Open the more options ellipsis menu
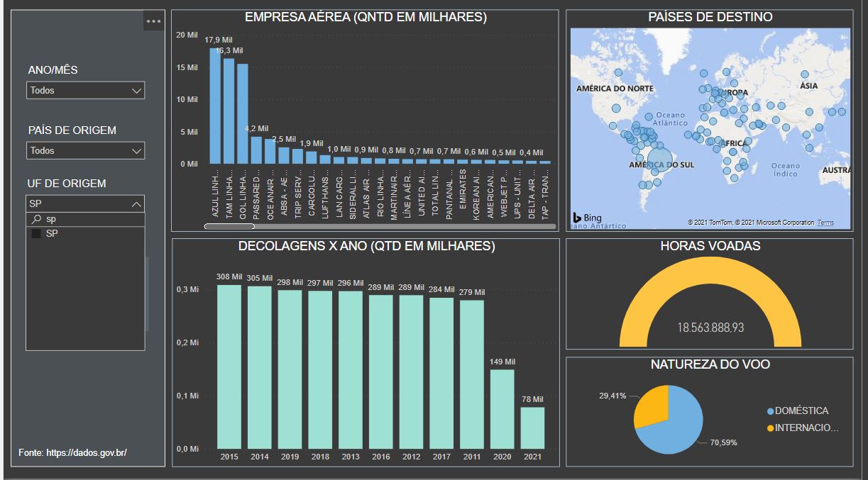The image size is (868, 480). 154,21
